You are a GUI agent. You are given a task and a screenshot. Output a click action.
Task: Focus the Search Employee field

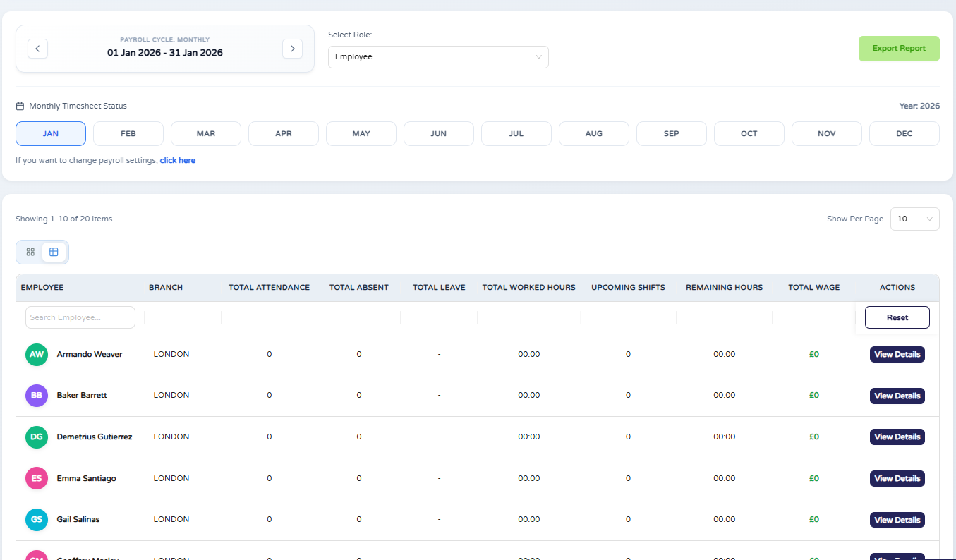click(80, 317)
